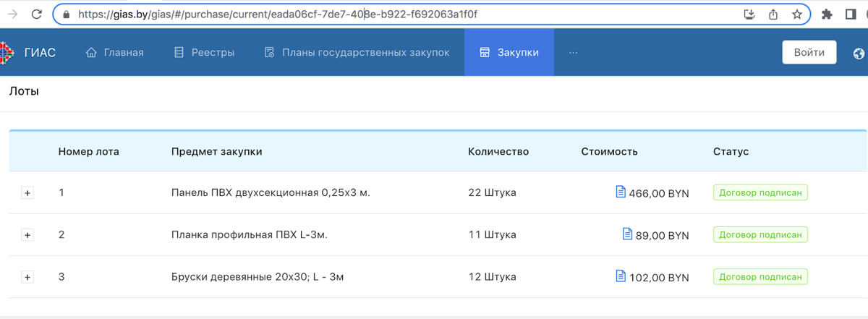868x319 pixels.
Task: Open the browser extensions puzzle icon
Action: tap(827, 14)
